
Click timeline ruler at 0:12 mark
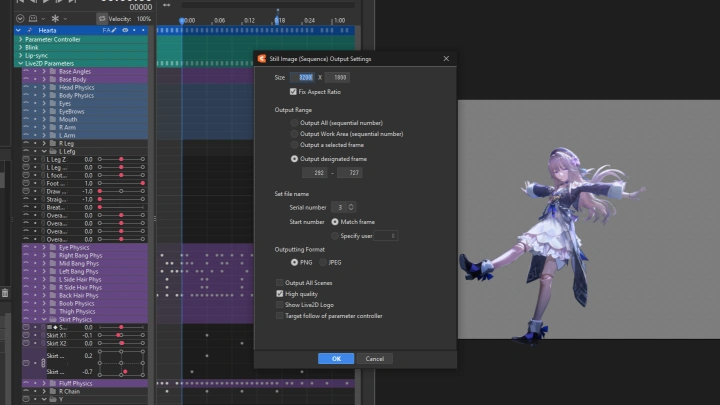248,21
